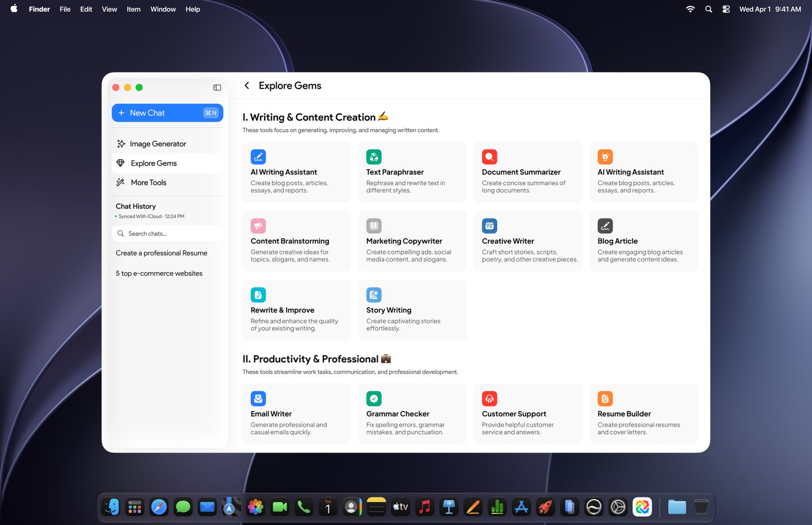
Task: Click the Content Brainstorming megaphone icon
Action: point(258,226)
